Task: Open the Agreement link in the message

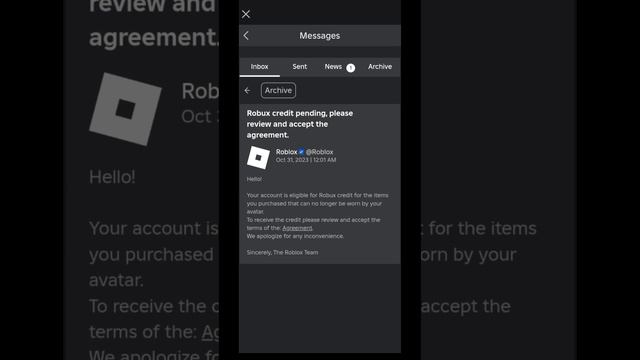Action: click(297, 228)
